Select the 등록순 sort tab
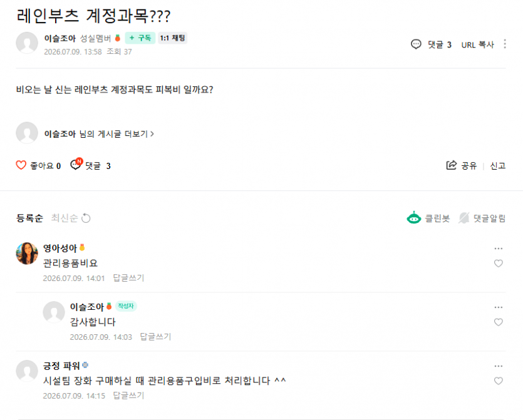The width and height of the screenshot is (523, 420). [x=29, y=218]
